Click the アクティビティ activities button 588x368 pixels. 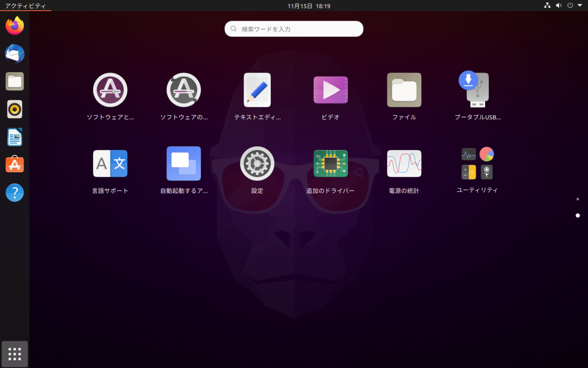25,6
